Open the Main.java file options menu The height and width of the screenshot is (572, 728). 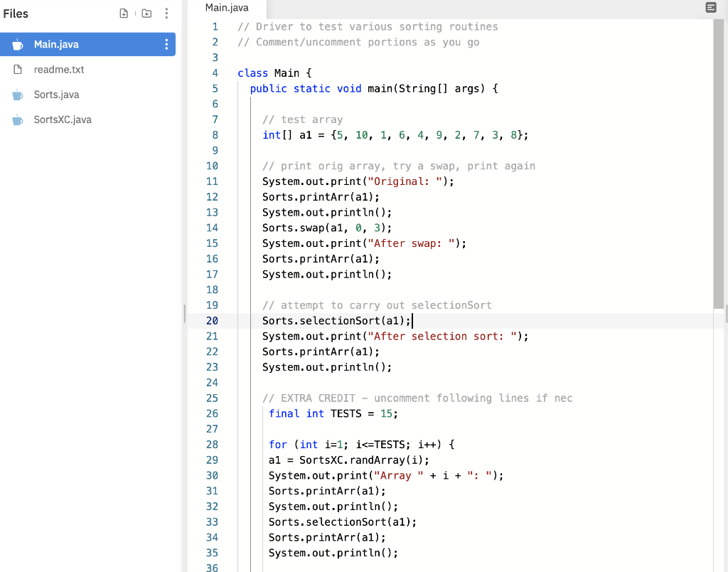pos(166,44)
